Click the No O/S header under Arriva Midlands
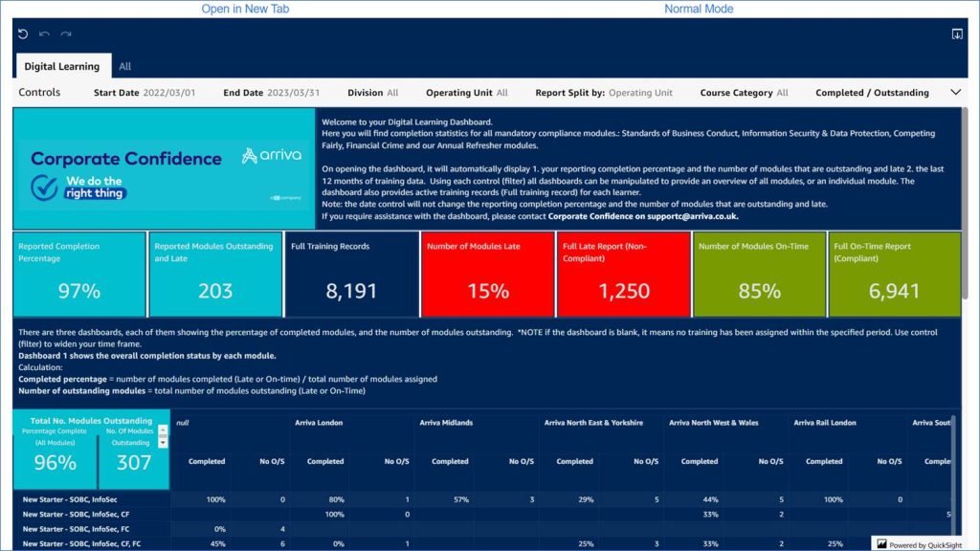This screenshot has height=551, width=980. [522, 462]
